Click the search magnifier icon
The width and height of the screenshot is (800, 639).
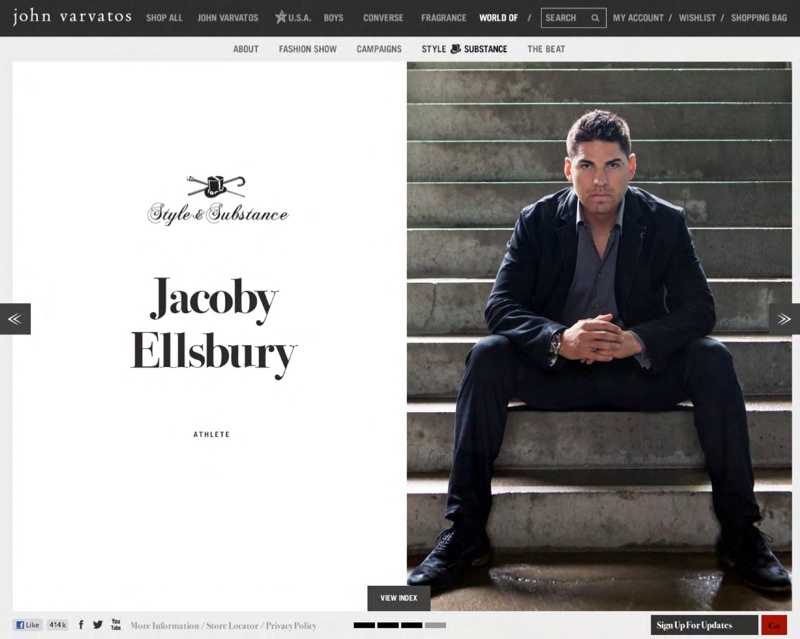tap(595, 18)
